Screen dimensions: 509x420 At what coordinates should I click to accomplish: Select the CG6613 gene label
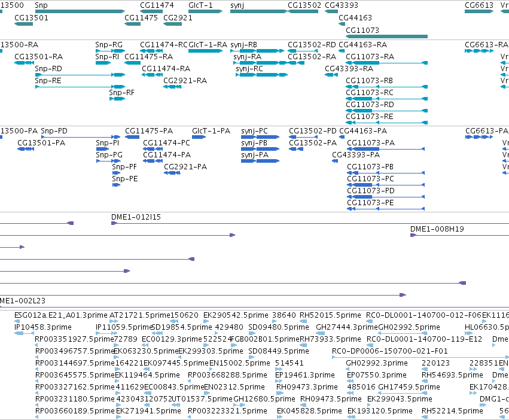(x=479, y=5)
